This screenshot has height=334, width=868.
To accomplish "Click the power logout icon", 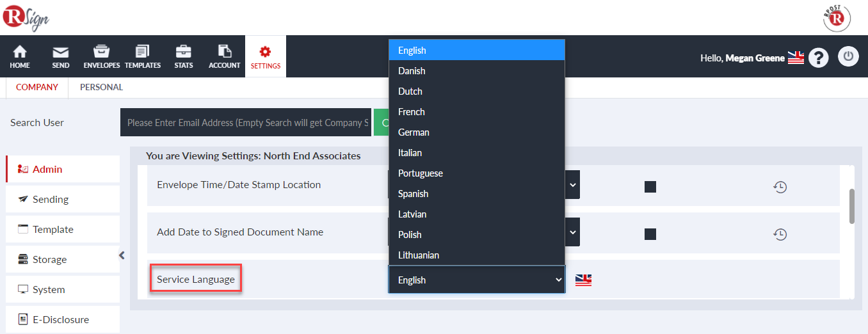I will click(x=848, y=56).
